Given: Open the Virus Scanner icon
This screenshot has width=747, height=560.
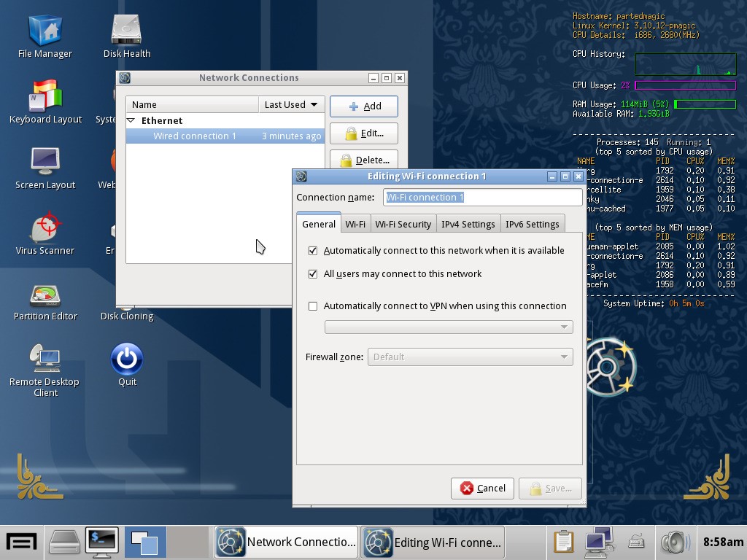Looking at the screenshot, I should (x=45, y=228).
